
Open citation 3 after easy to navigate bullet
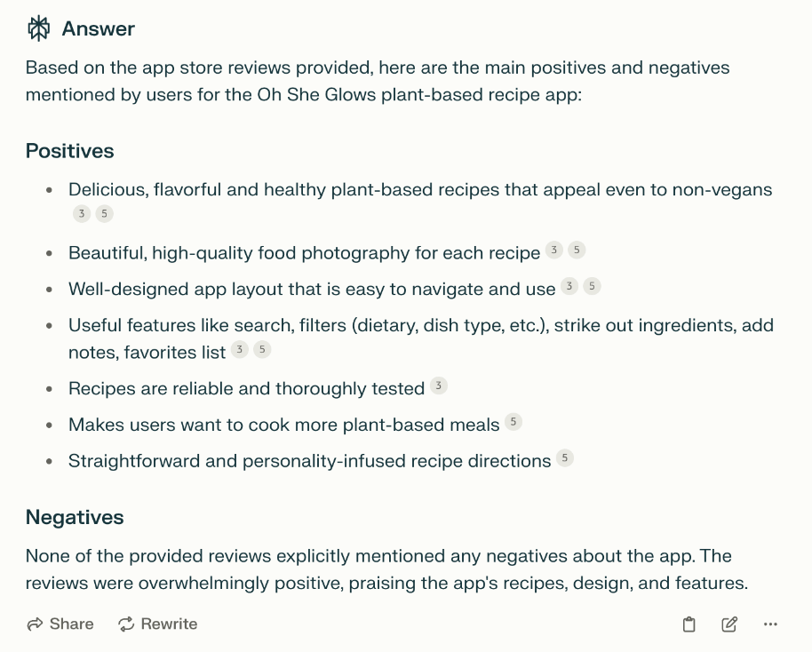[x=568, y=285]
